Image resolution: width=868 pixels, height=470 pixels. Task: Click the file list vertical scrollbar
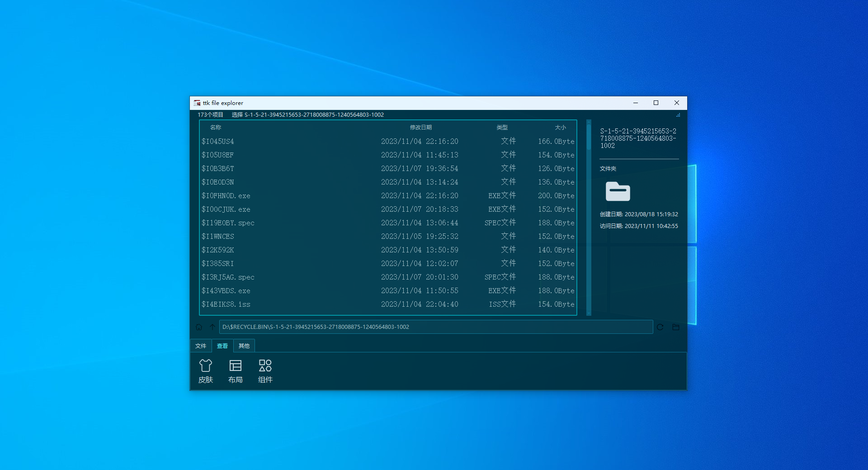(589, 218)
